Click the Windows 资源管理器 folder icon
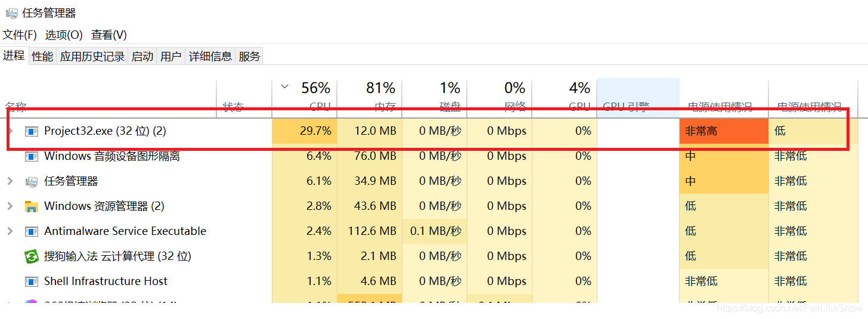 [x=32, y=206]
